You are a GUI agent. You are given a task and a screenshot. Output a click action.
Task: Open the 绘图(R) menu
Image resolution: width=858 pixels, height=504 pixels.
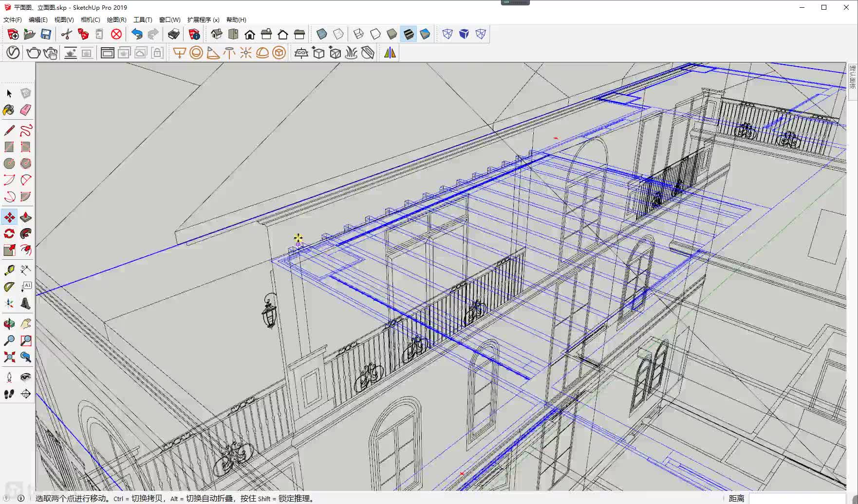pos(116,20)
